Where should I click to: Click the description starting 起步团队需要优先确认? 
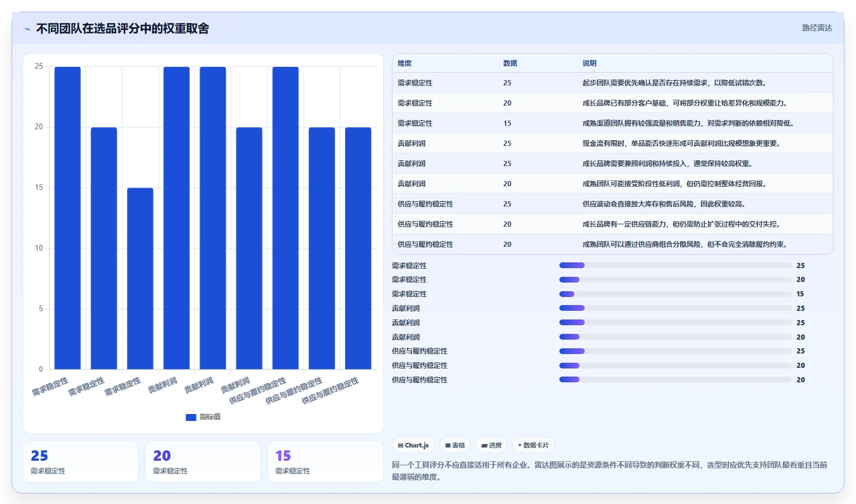click(x=675, y=83)
